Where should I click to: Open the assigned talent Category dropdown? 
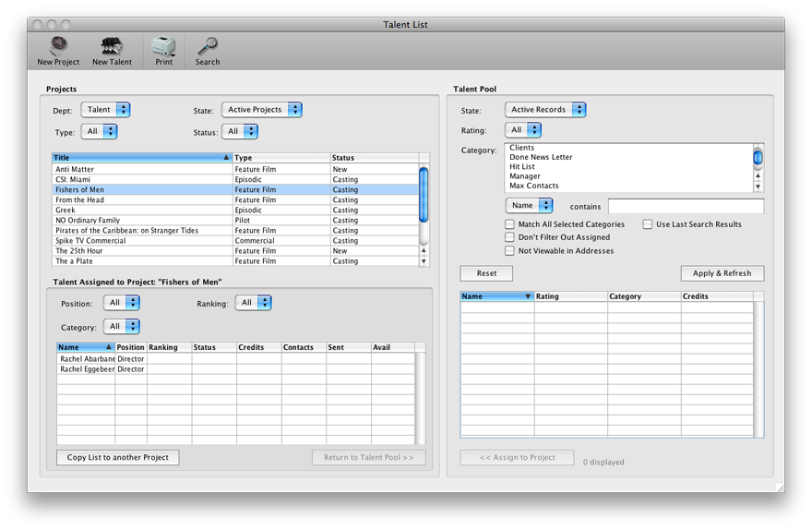pyautogui.click(x=122, y=326)
